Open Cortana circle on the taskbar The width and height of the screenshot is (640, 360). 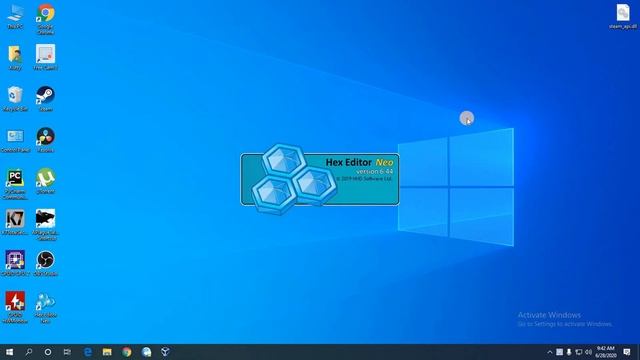point(48,352)
